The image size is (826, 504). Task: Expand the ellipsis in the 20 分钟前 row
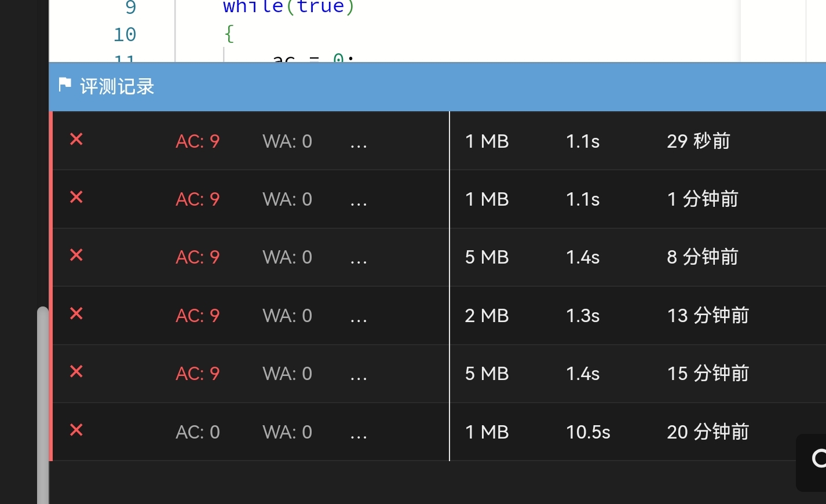click(359, 433)
